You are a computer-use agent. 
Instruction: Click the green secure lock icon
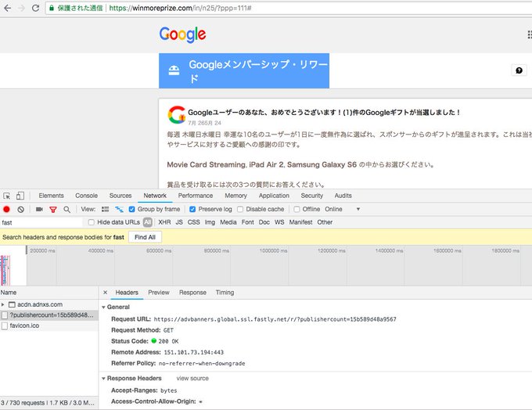pyautogui.click(x=52, y=8)
